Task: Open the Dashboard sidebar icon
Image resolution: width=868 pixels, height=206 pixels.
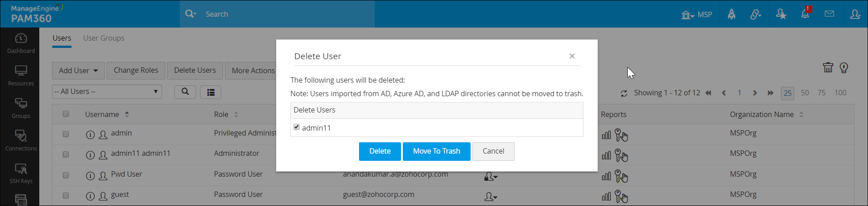Action: tap(21, 43)
